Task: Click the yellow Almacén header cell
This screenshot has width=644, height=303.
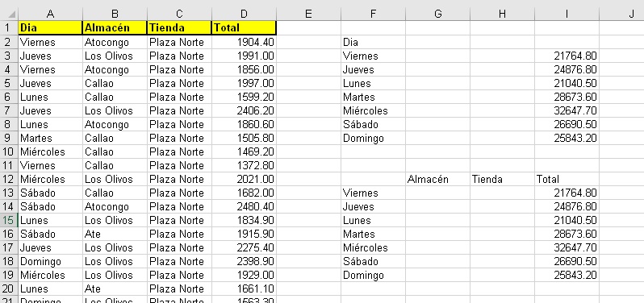Action: pos(115,28)
